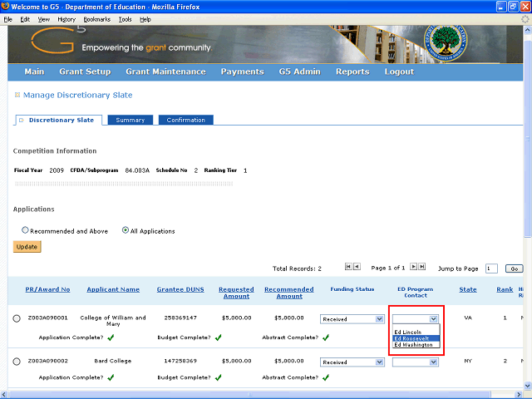Switch to the Summary tab
532x399 pixels.
(x=130, y=121)
